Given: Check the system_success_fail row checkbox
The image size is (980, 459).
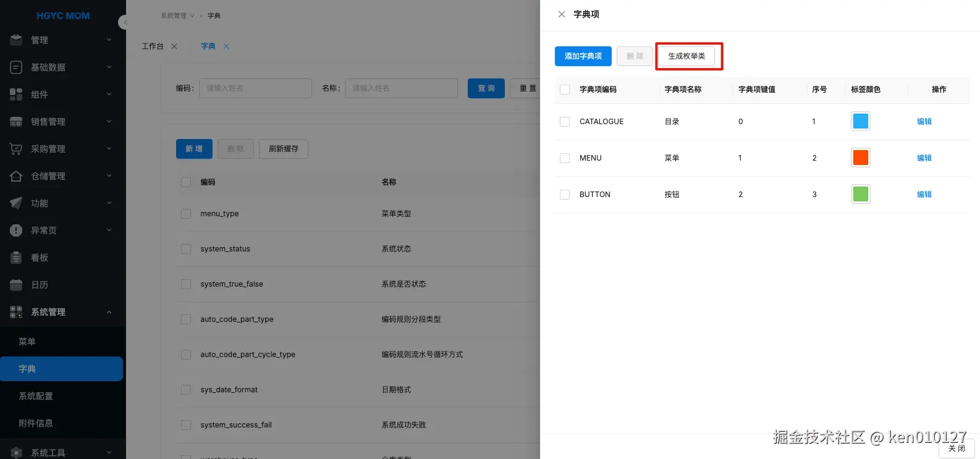Looking at the screenshot, I should 186,425.
